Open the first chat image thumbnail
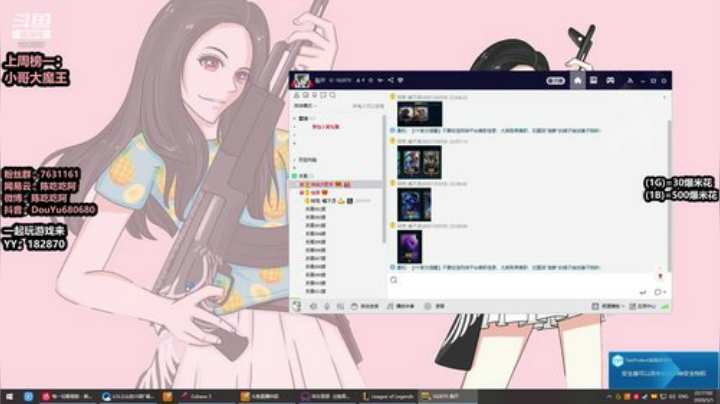Image resolution: width=720 pixels, height=404 pixels. click(x=419, y=114)
